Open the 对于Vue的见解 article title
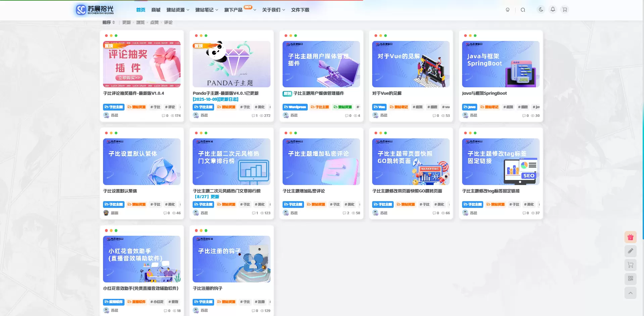 387,93
